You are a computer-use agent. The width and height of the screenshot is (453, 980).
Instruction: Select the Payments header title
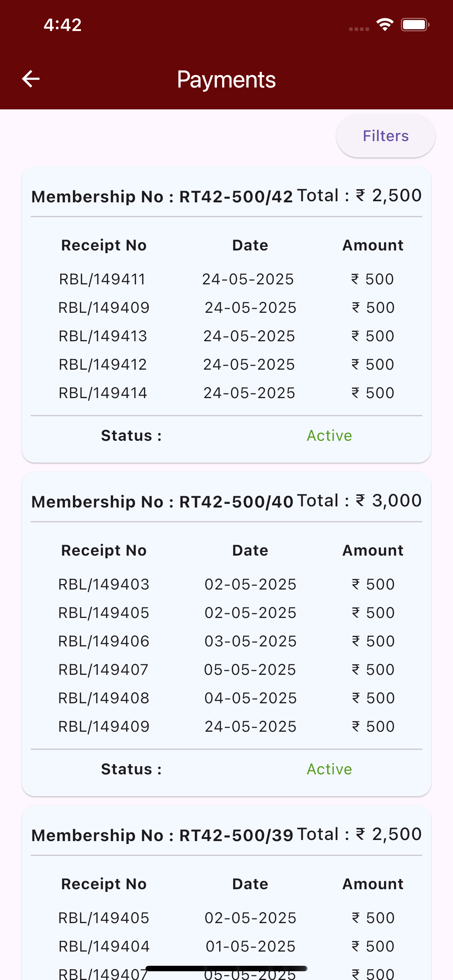226,79
